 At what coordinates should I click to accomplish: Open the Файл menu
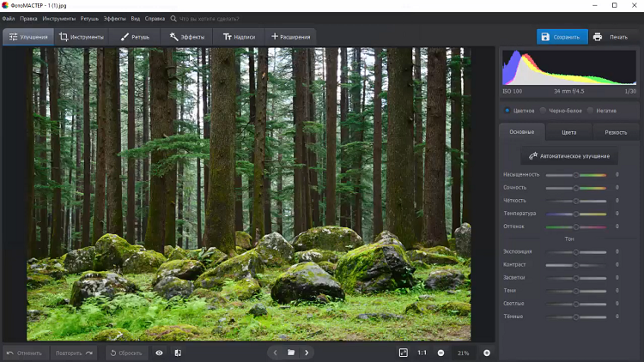coord(9,18)
